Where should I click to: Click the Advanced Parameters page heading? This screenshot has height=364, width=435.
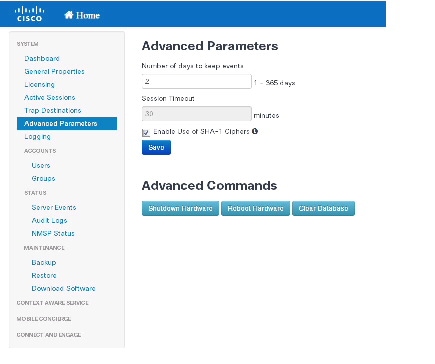(210, 46)
